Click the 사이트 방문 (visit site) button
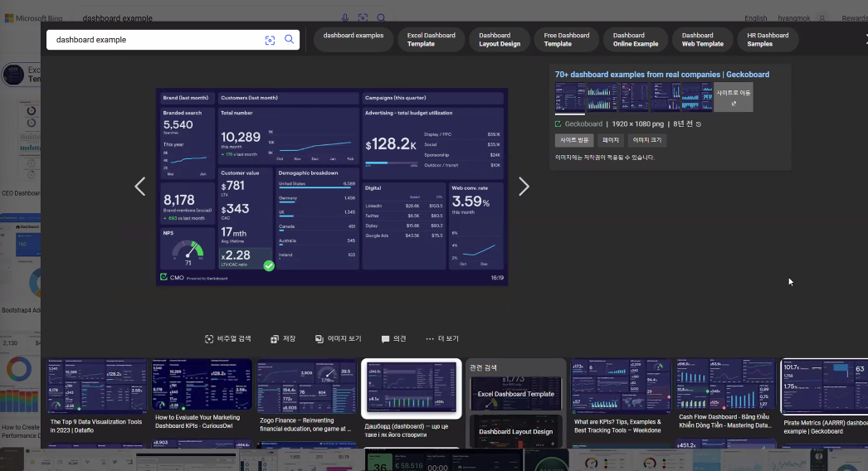Screen dimensions: 868x471 click(574, 140)
